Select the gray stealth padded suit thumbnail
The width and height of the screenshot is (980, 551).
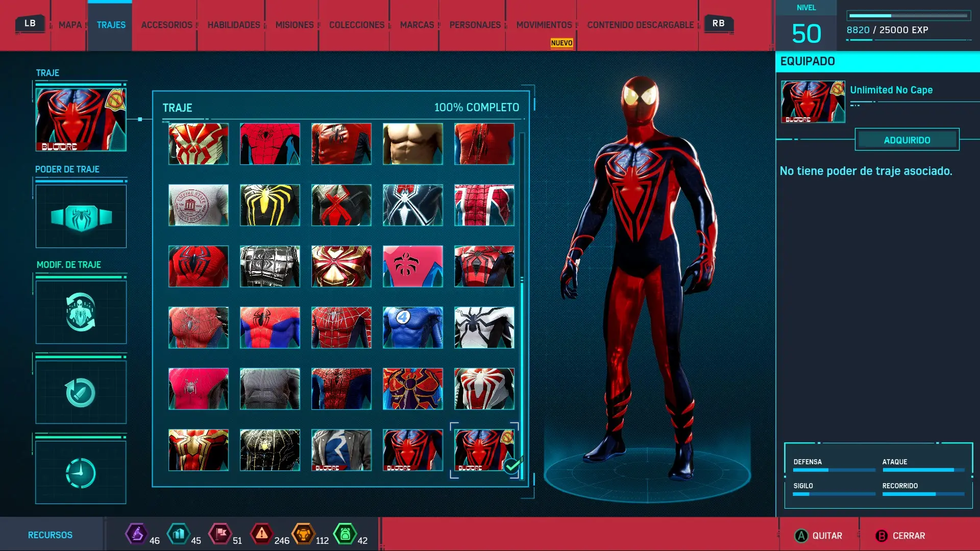[x=270, y=389]
